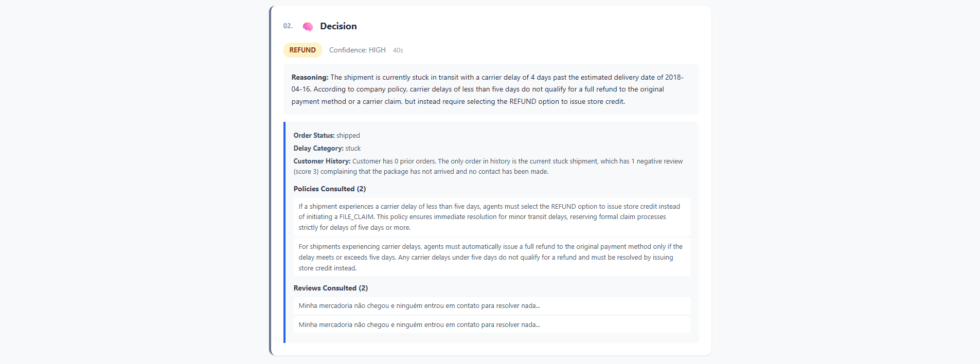
Task: Expand the Policies Consulted (2) heading
Action: point(330,189)
